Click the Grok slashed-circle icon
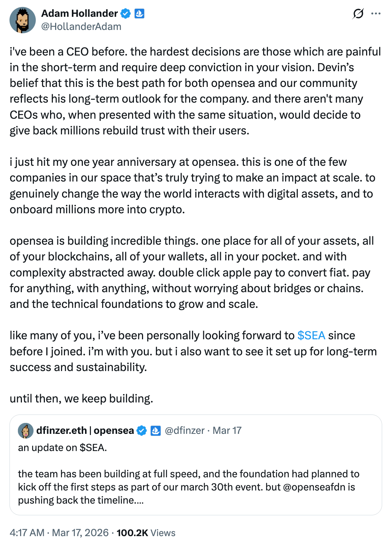The height and width of the screenshot is (550, 392). pyautogui.click(x=358, y=14)
